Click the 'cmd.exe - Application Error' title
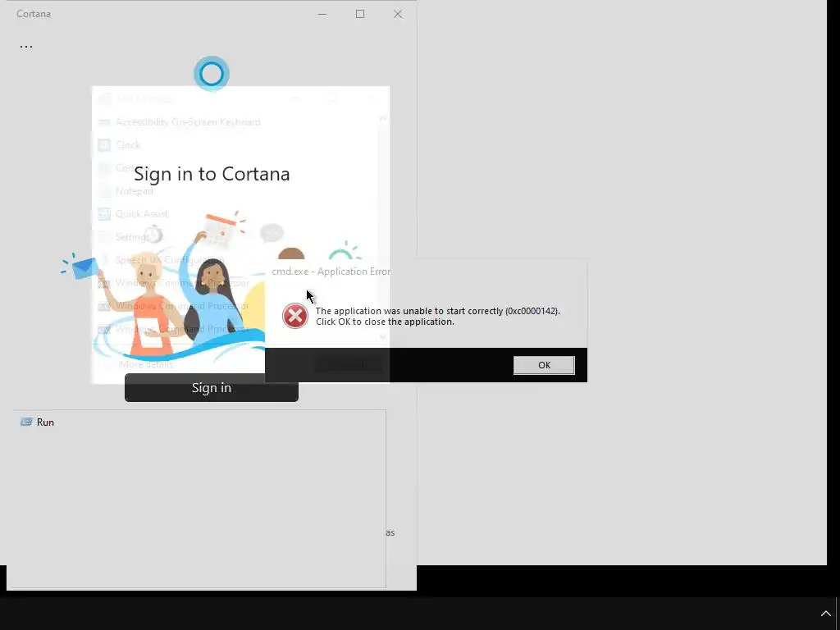 click(331, 272)
